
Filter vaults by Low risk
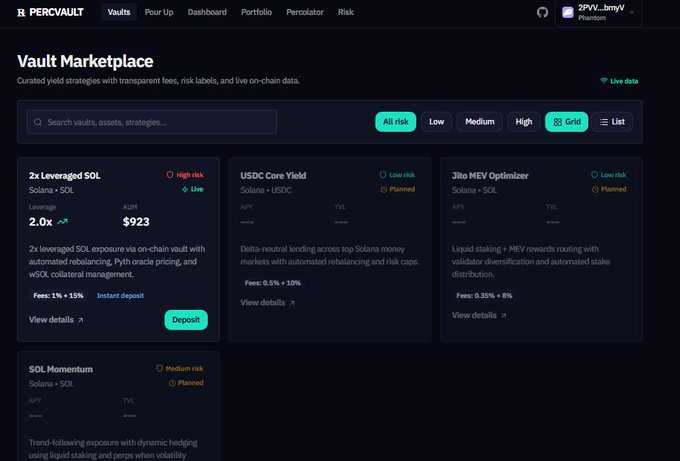click(x=436, y=122)
